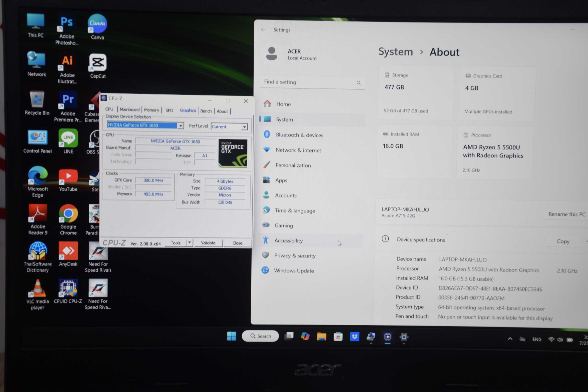588x392 pixels.
Task: Open Time & language in Settings
Action: tap(311, 211)
